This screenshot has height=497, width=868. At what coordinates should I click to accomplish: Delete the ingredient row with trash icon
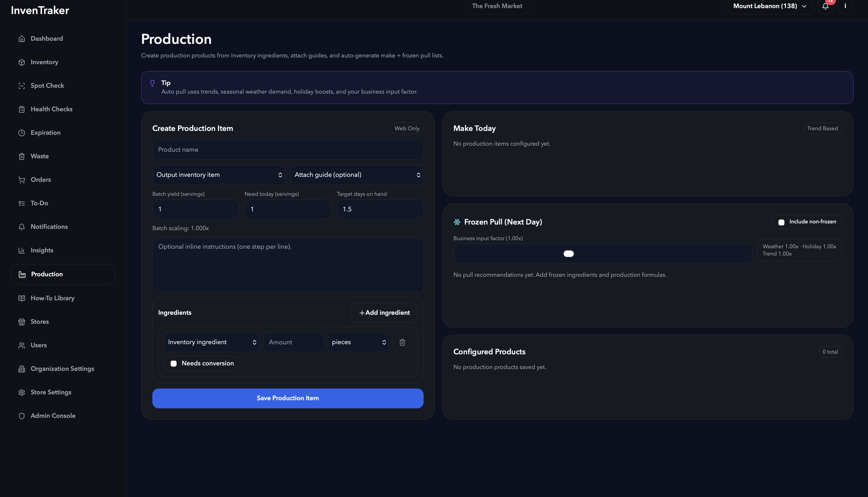402,342
